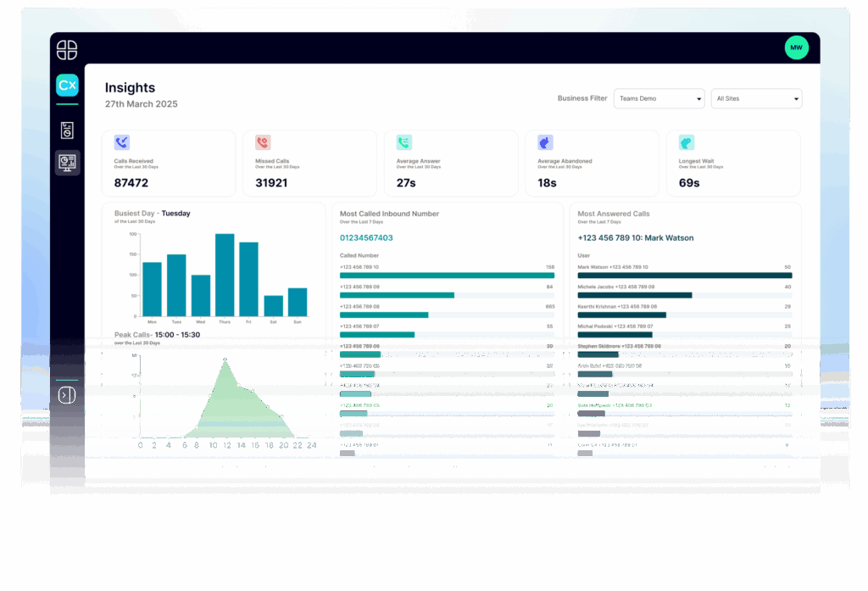Click the Fri bar in Busiest Day chart
The width and height of the screenshot is (868, 591).
pos(248,279)
